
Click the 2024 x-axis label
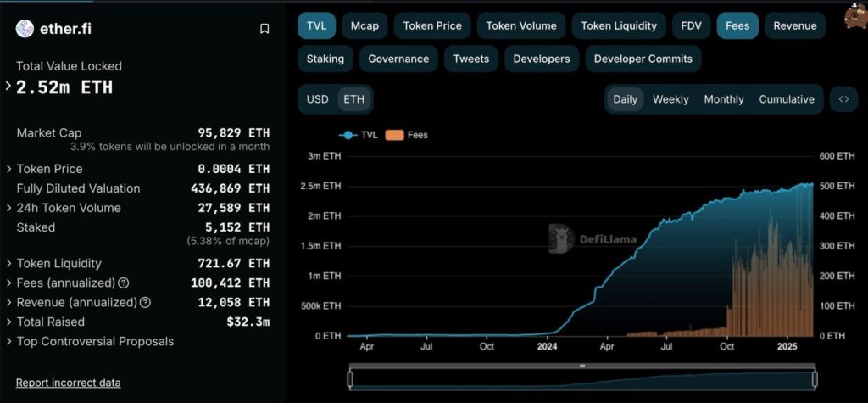tap(548, 347)
